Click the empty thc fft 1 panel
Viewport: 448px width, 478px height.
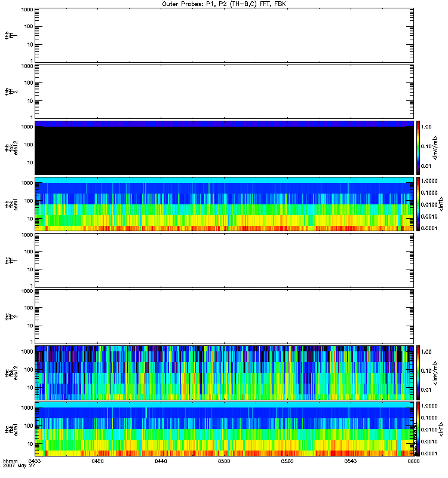224,261
